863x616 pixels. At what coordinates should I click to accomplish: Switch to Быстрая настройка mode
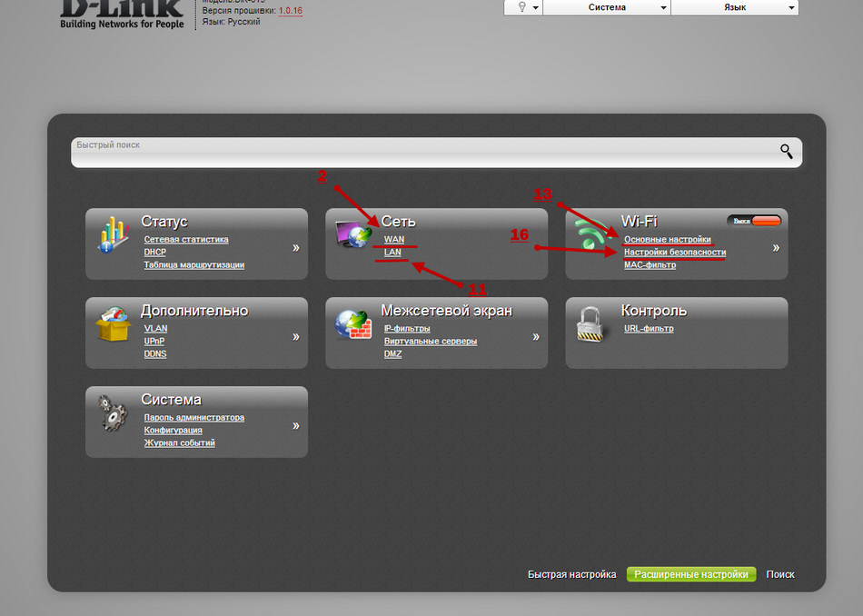(571, 574)
